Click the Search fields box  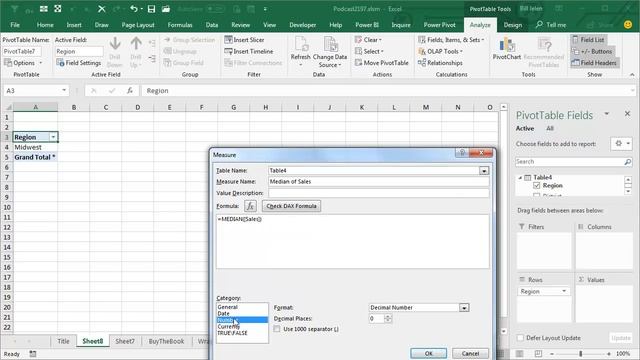tap(569, 162)
